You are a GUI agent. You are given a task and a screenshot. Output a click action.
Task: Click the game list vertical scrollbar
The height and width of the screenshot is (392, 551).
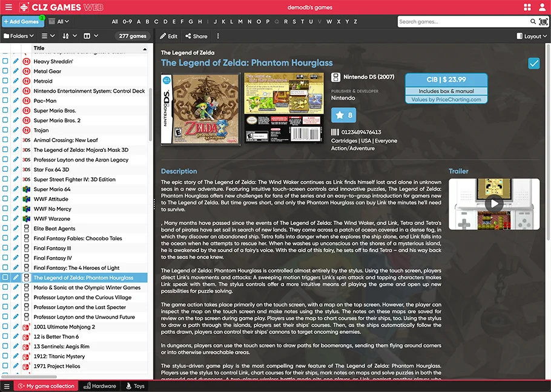[x=150, y=114]
